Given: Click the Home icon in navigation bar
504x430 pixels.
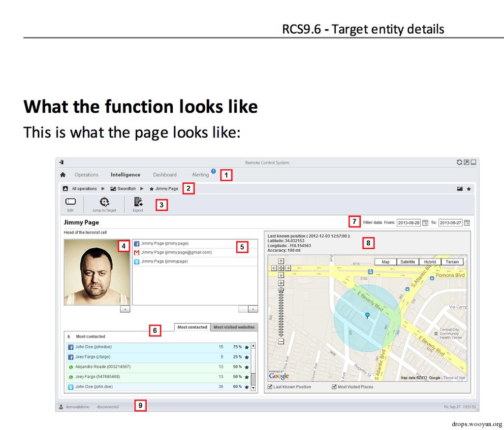Looking at the screenshot, I should point(63,175).
